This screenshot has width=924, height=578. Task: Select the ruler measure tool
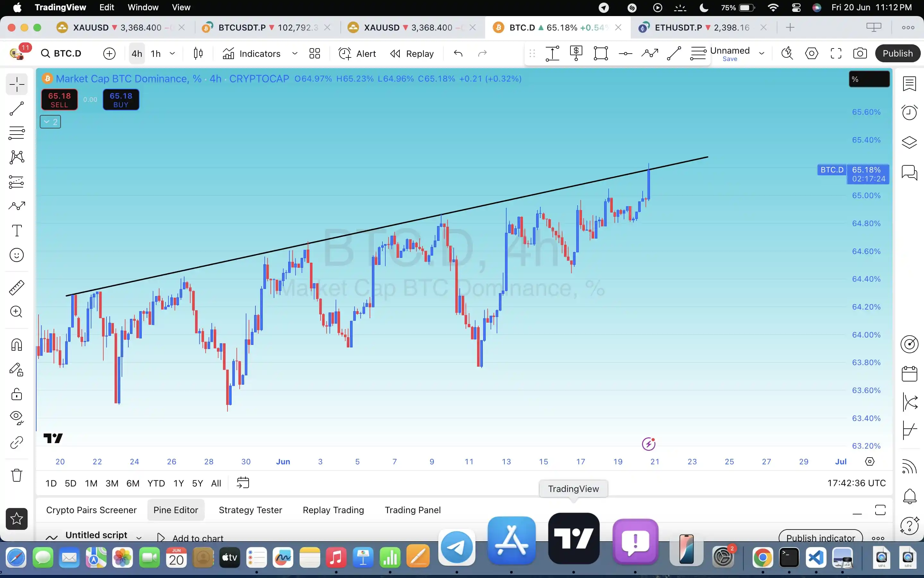pyautogui.click(x=17, y=288)
